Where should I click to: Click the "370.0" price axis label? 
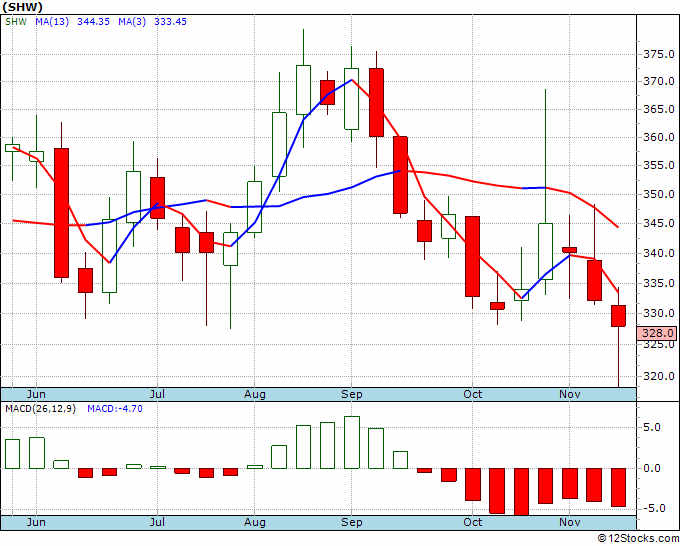pos(658,81)
